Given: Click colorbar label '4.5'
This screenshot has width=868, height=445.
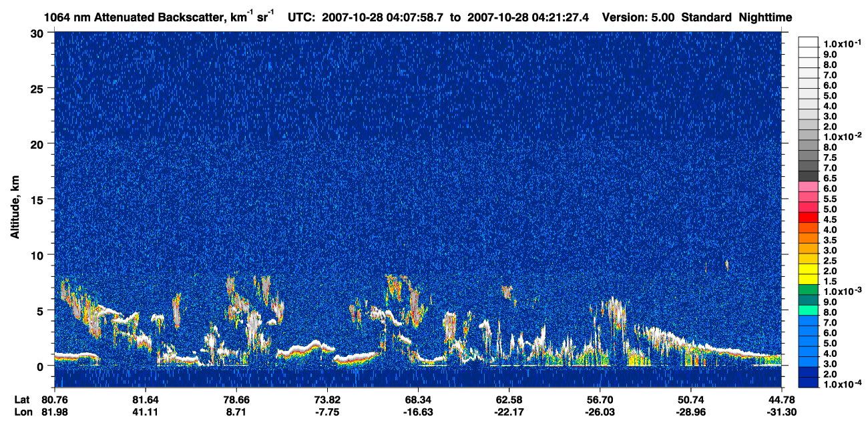Looking at the screenshot, I should (x=830, y=219).
